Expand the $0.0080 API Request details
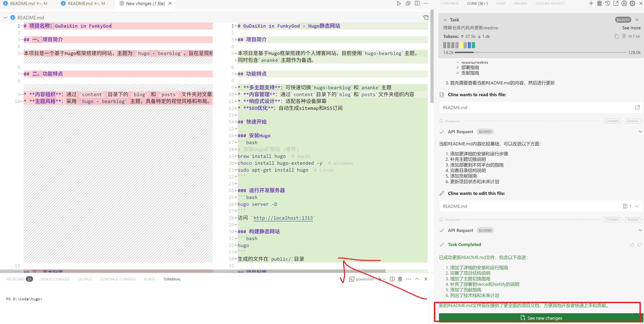The height and width of the screenshot is (324, 644). tap(640, 230)
